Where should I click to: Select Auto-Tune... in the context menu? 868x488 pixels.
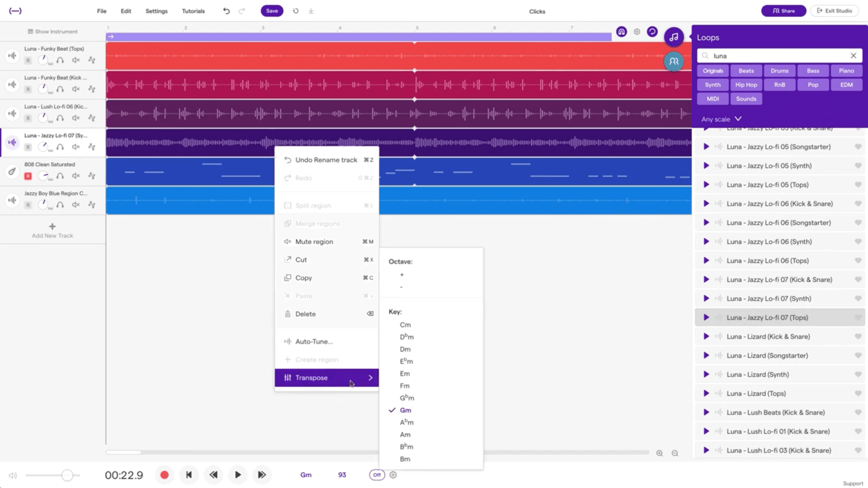pos(327,342)
